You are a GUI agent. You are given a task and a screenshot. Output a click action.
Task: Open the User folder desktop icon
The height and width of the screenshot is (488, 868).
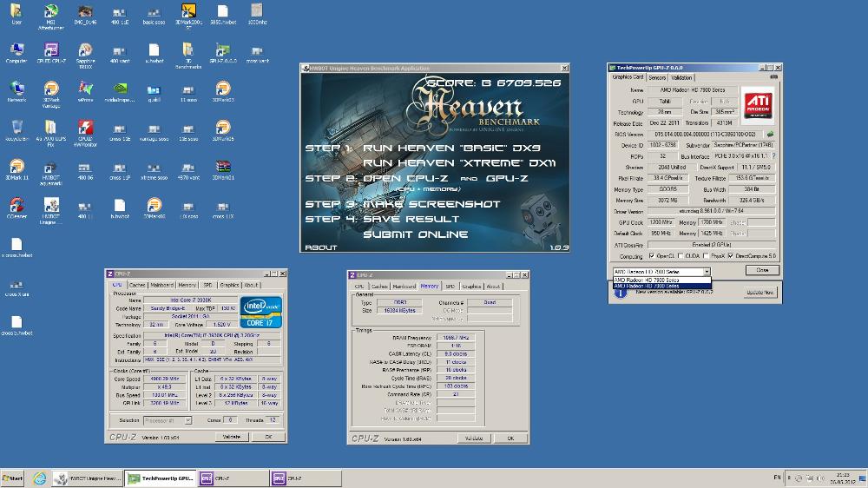tap(16, 15)
